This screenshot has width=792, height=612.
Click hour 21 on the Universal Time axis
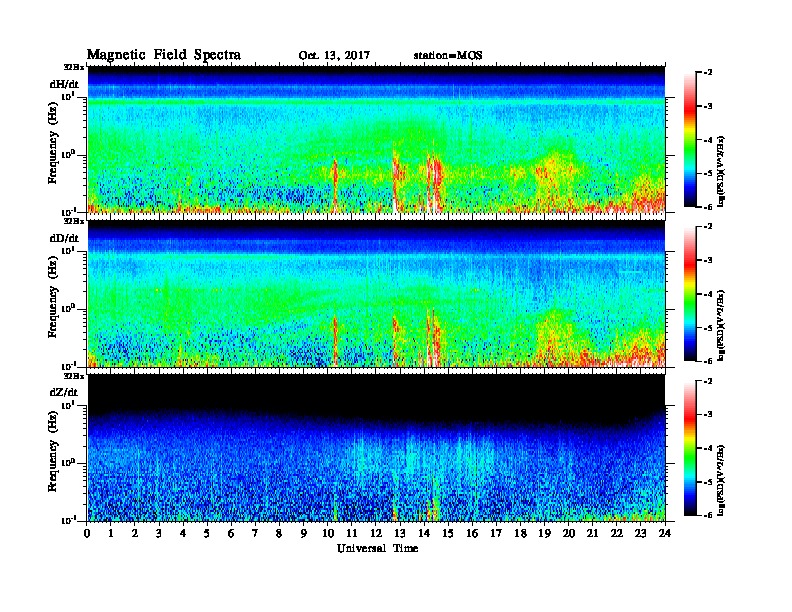click(x=592, y=533)
